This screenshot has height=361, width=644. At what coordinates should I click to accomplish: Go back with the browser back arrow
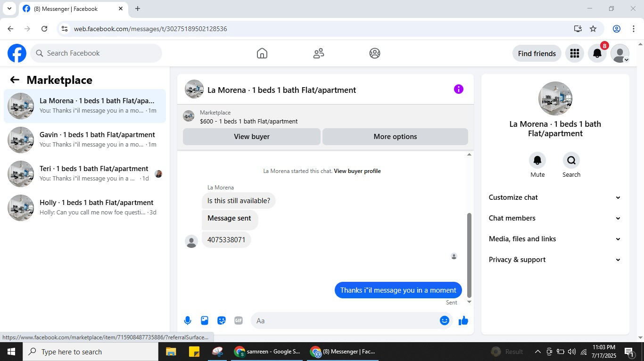(10, 29)
